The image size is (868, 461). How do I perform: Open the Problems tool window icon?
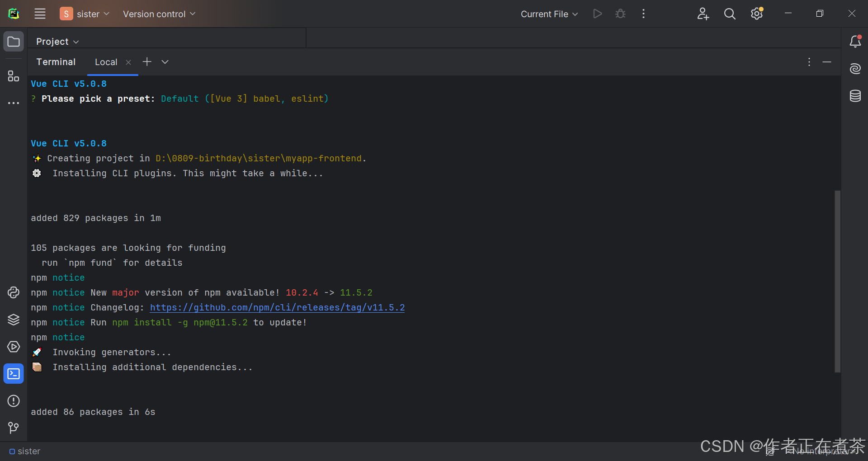[14, 401]
